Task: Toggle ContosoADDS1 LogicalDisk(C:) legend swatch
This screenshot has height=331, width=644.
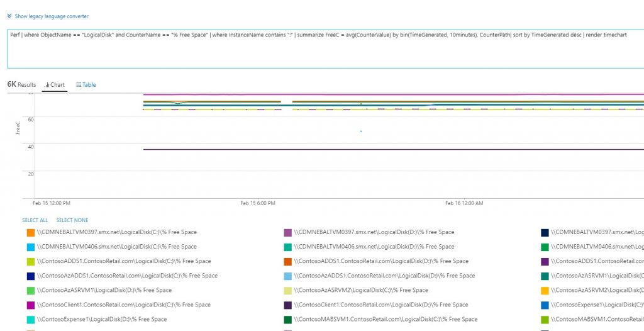Action: (x=31, y=261)
